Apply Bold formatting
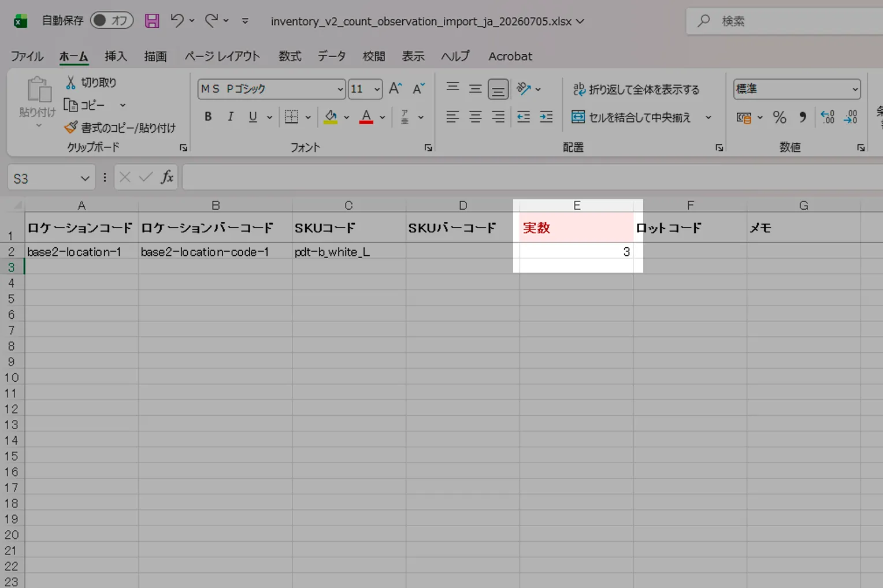The height and width of the screenshot is (588, 883). click(208, 117)
